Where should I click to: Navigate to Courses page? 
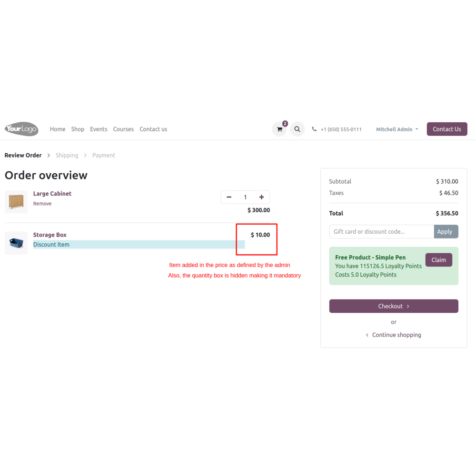(x=123, y=129)
